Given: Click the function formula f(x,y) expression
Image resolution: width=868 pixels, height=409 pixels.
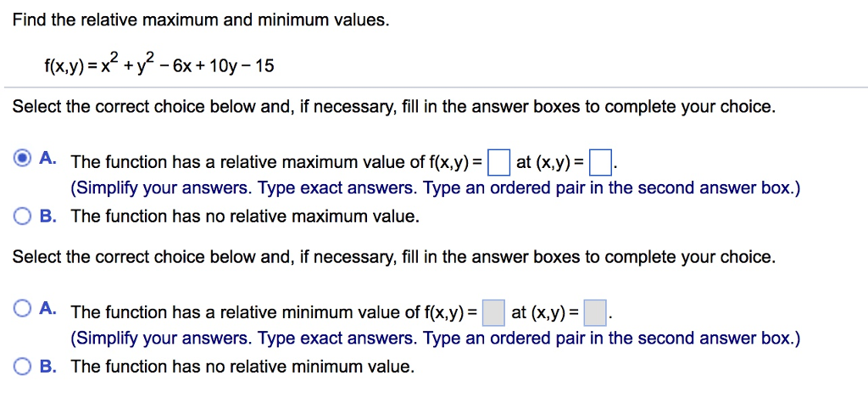Looking at the screenshot, I should [159, 64].
